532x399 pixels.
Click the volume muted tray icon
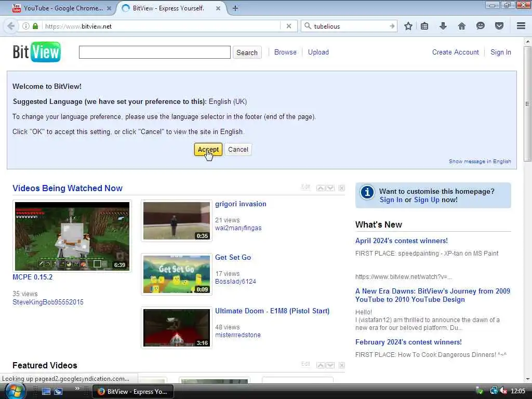503,391
